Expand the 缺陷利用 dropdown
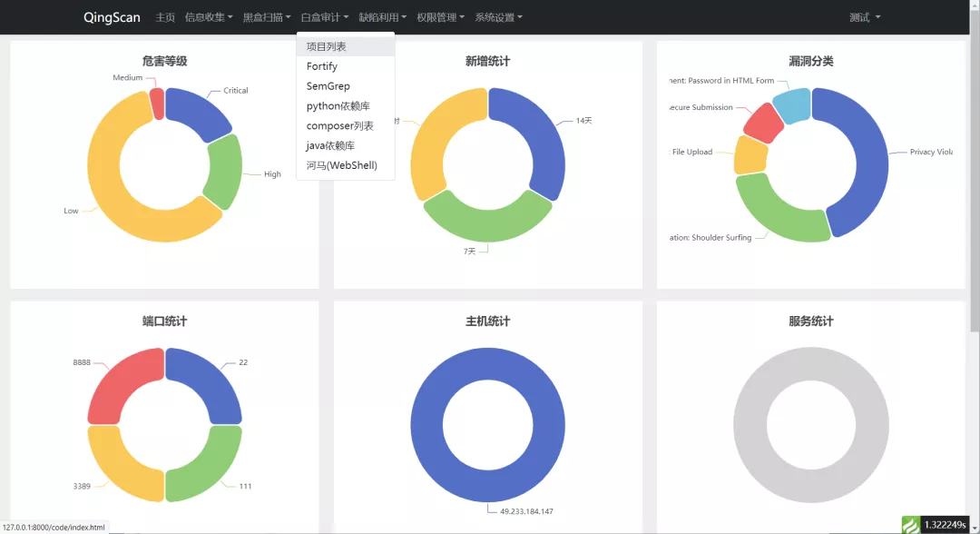Screen dimensions: 980x534 pos(379,16)
